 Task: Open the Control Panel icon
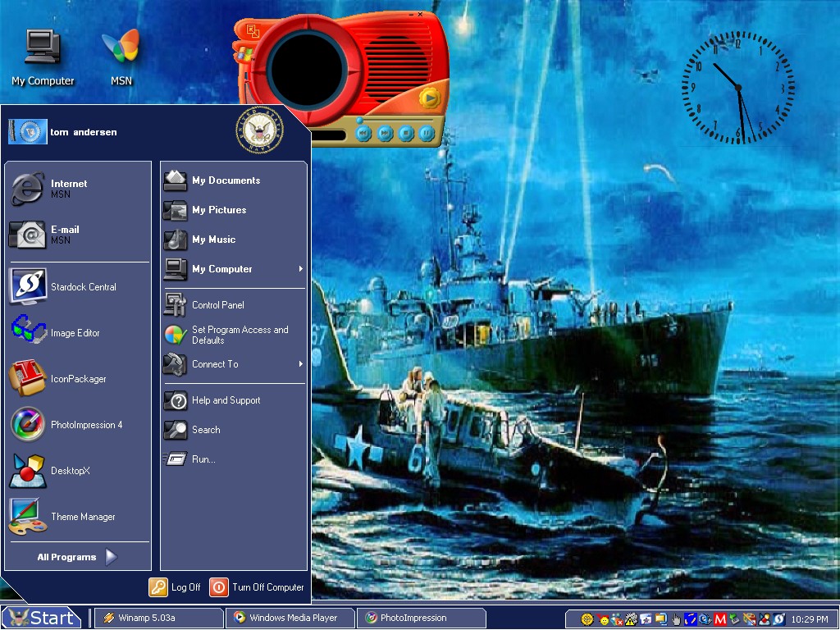tap(176, 305)
